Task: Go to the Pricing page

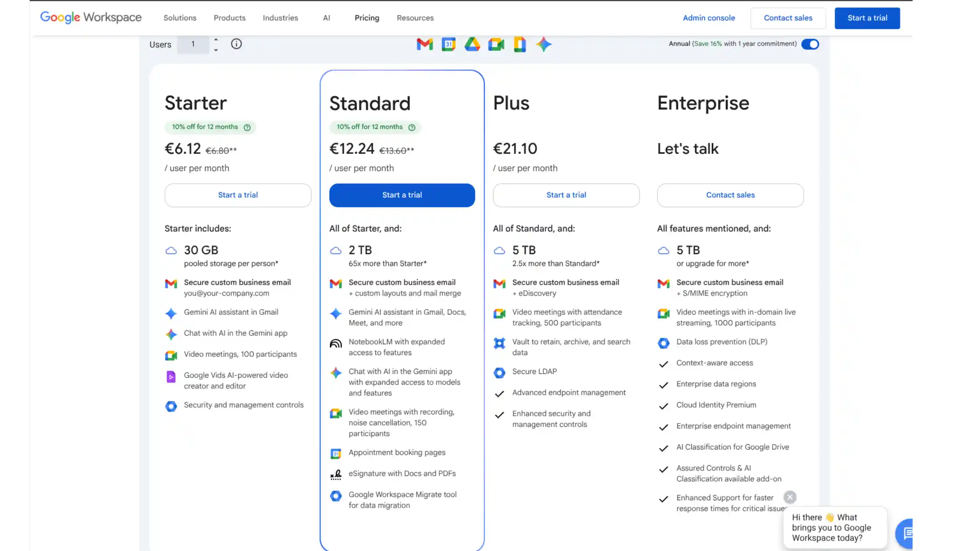Action: [x=367, y=18]
